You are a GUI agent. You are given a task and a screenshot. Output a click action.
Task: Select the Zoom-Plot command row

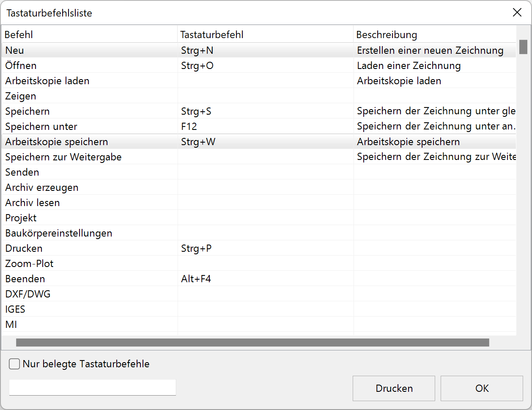coord(85,263)
